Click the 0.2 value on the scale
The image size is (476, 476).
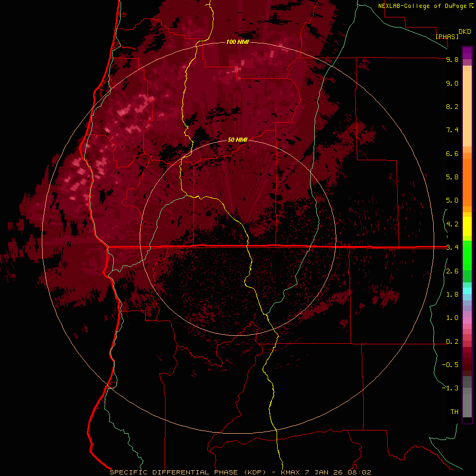pyautogui.click(x=452, y=342)
